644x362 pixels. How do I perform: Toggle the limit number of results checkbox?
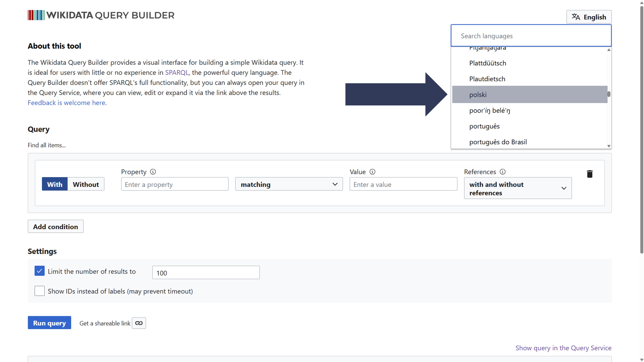(x=40, y=271)
